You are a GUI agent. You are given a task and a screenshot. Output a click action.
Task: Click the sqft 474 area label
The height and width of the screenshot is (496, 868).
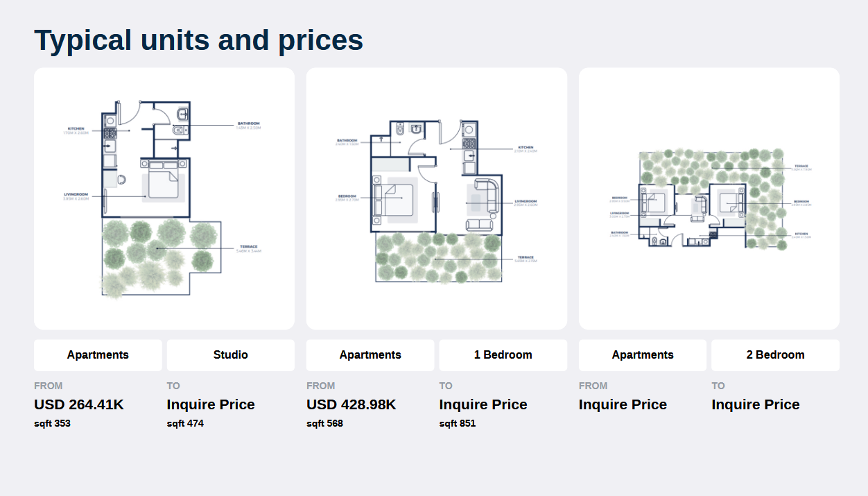(186, 423)
